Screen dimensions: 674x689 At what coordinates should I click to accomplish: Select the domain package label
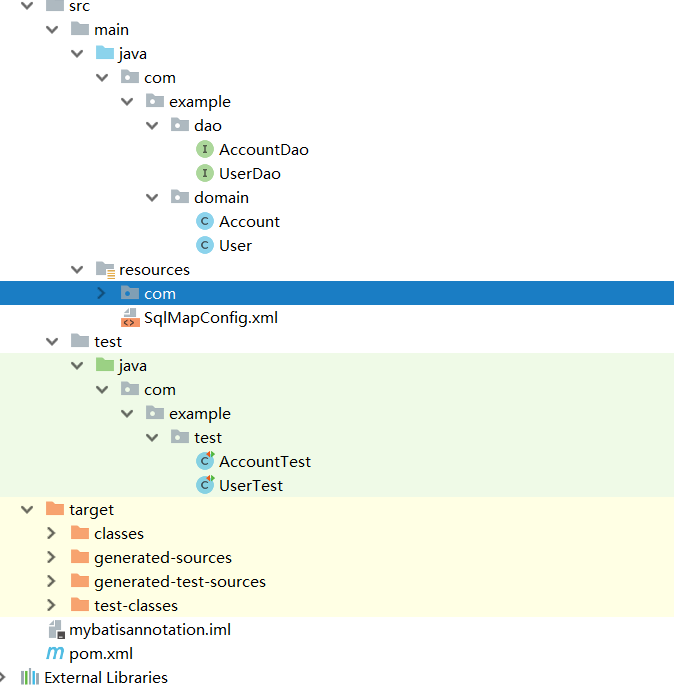(x=221, y=198)
